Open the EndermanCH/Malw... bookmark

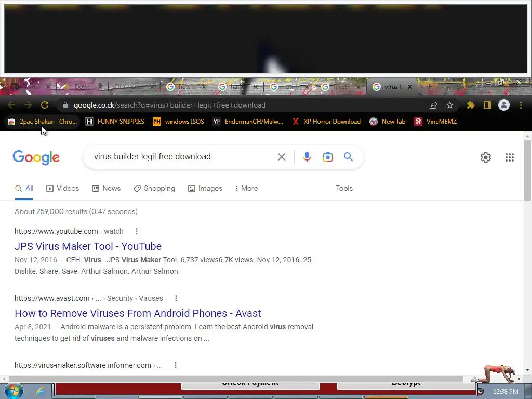pyautogui.click(x=248, y=122)
